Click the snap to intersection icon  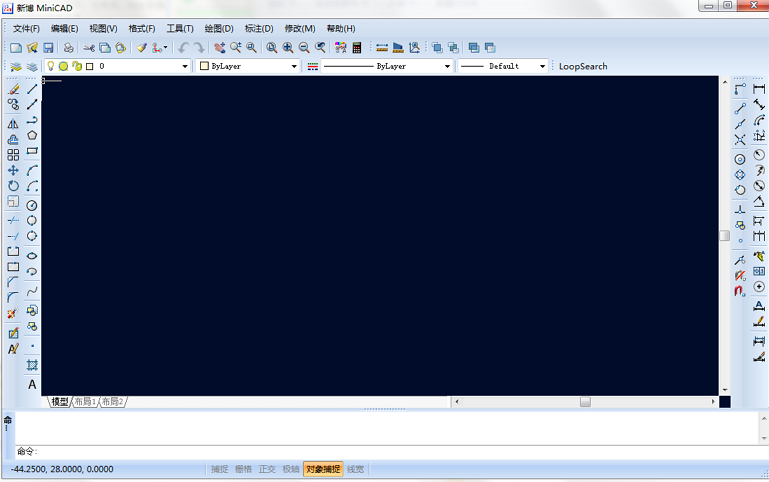click(x=740, y=140)
